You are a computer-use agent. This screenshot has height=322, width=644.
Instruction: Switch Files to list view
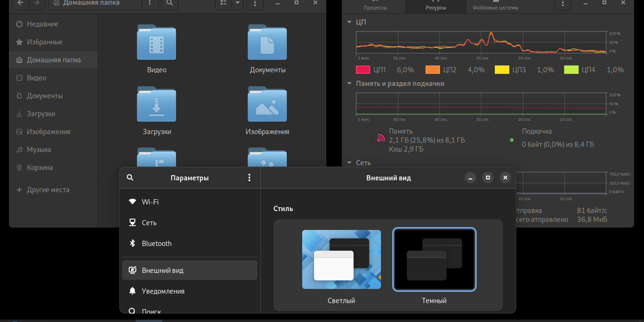(224, 3)
